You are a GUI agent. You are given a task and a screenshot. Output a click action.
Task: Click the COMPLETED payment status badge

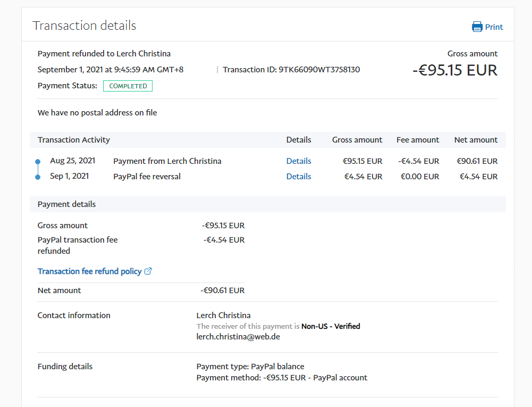click(x=128, y=86)
